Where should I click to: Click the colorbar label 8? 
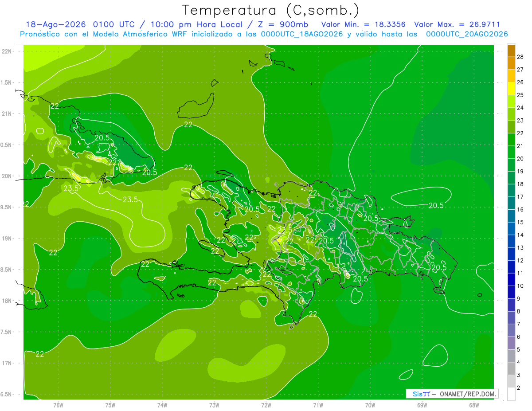[x=519, y=311]
